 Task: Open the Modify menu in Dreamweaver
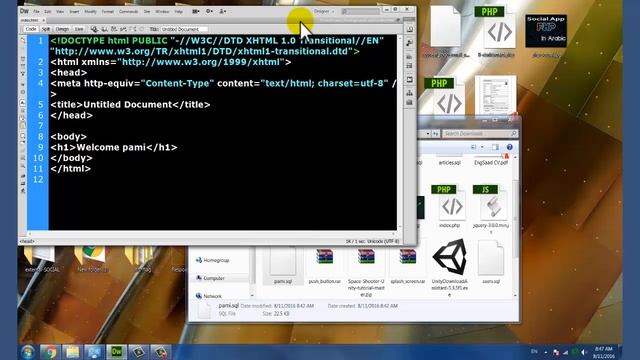[x=90, y=11]
